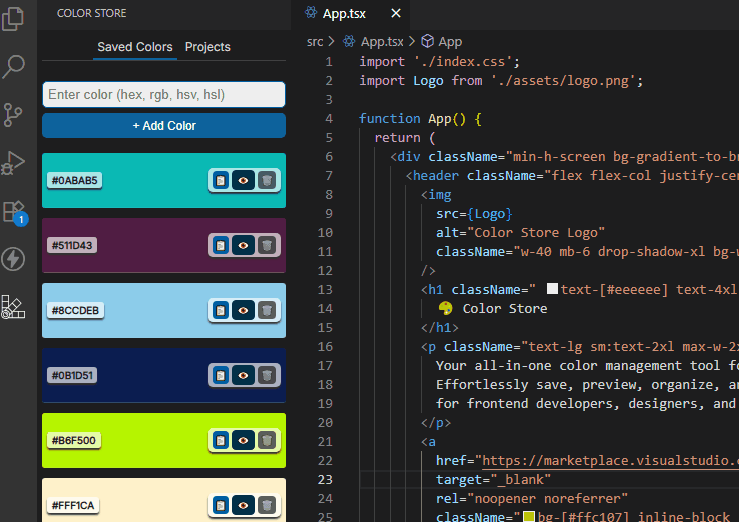The height and width of the screenshot is (522, 739).
Task: Preview the #511D43 color with eye icon
Action: coord(243,245)
